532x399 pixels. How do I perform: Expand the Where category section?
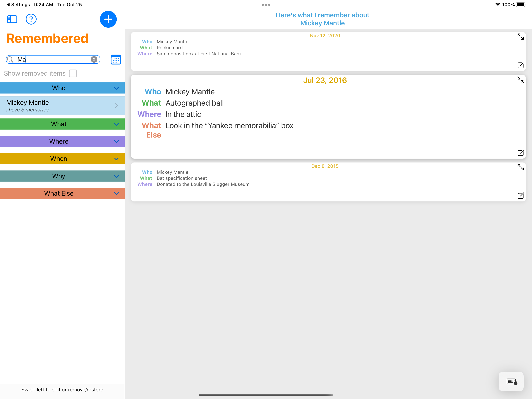116,141
